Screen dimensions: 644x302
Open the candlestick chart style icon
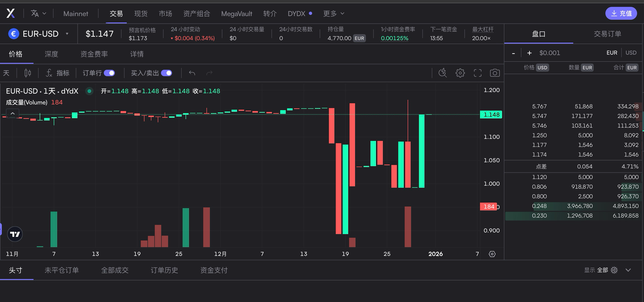pyautogui.click(x=28, y=73)
